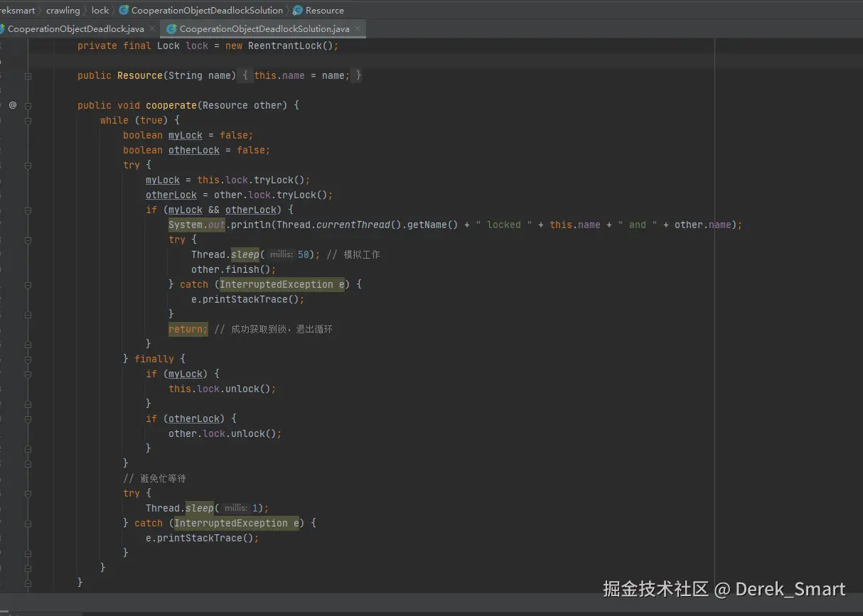
Task: Click 'finally' keyword
Action: (x=154, y=359)
